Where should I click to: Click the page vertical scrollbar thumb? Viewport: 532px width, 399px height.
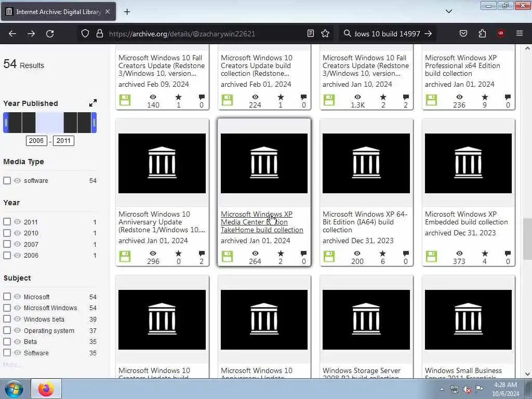coord(527,239)
